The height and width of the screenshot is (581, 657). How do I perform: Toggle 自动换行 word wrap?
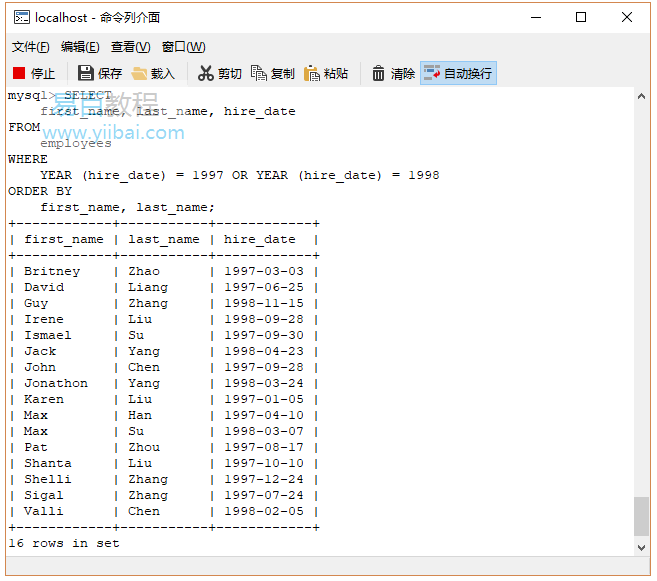(x=458, y=73)
